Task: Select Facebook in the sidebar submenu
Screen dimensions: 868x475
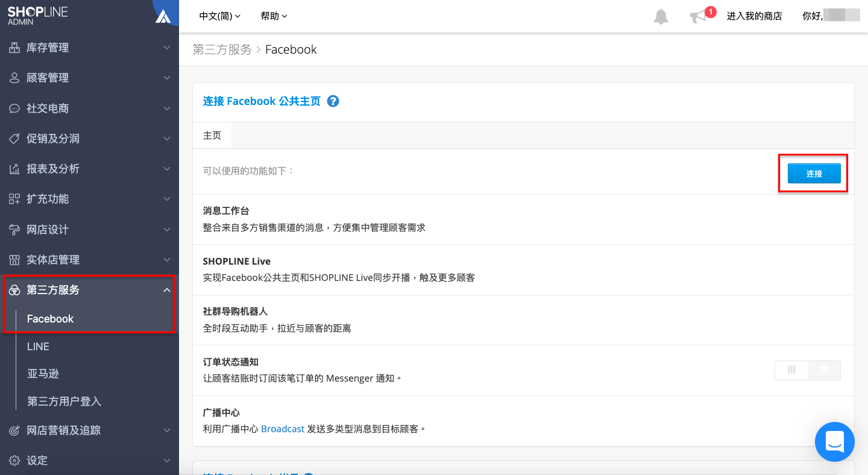Action: coord(50,319)
